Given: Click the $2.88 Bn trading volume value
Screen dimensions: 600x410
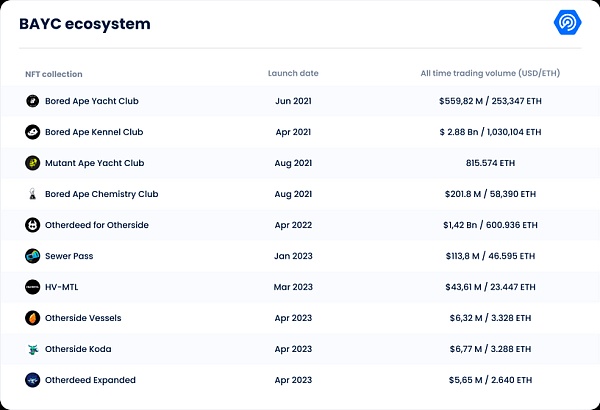Looking at the screenshot, I should tap(490, 132).
